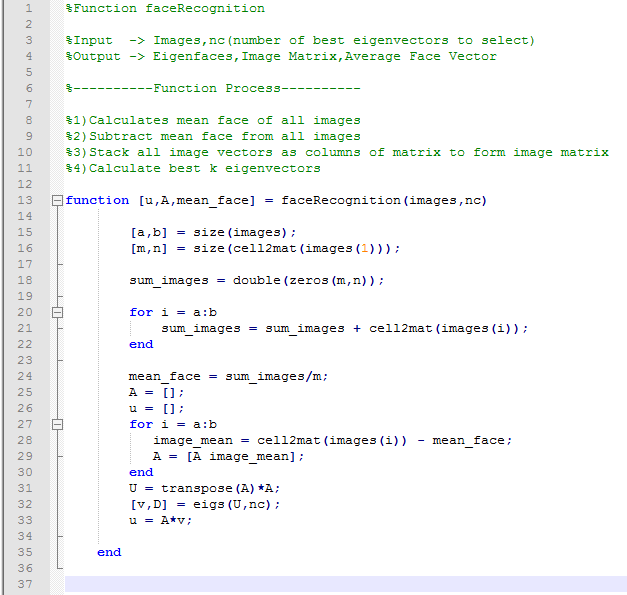Click 'mean_face = sum_images/m;'
627x595 pixels.
(x=228, y=376)
